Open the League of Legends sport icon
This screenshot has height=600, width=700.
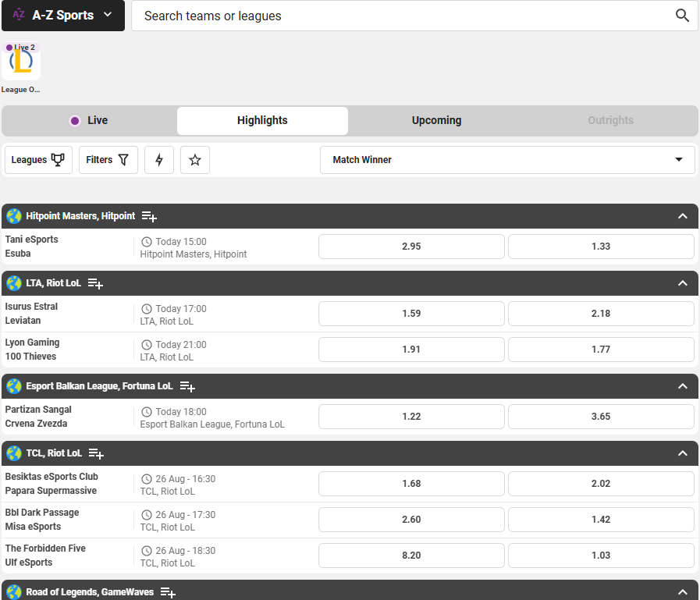click(21, 62)
